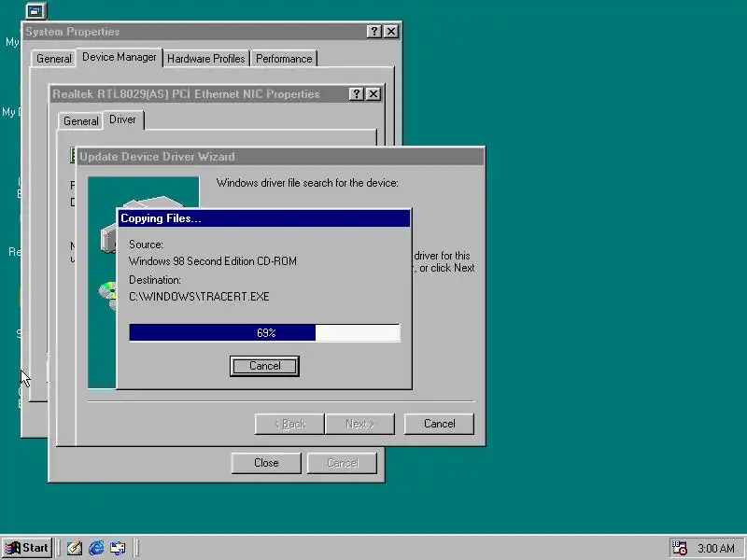Launch Internet Explorer from quick launch
Viewport: 747px width, 560px height.
96,548
